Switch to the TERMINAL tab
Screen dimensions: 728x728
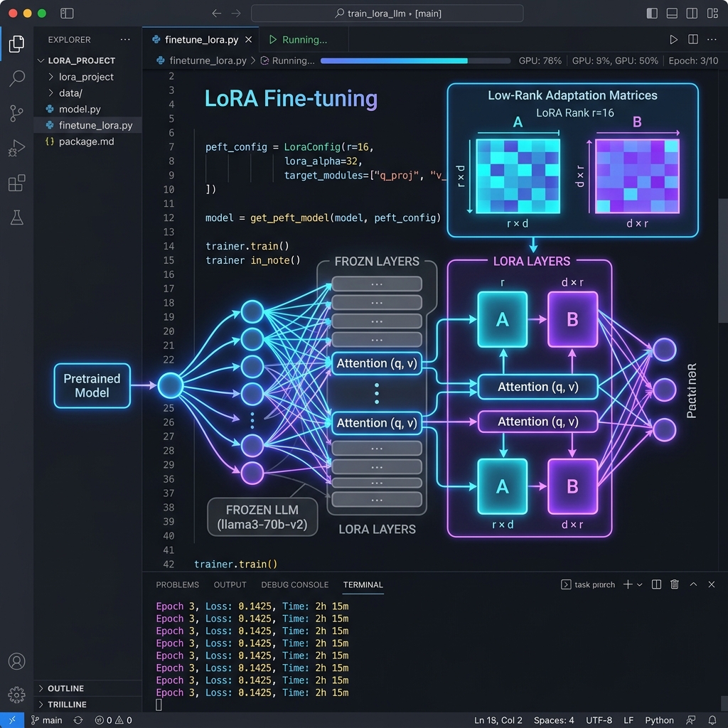coord(363,584)
